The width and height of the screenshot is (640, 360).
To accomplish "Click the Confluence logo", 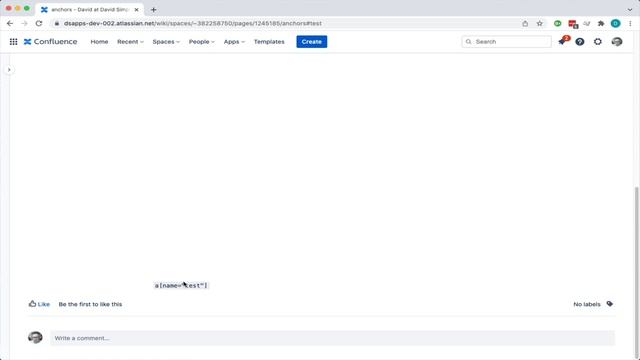I will (x=50, y=42).
